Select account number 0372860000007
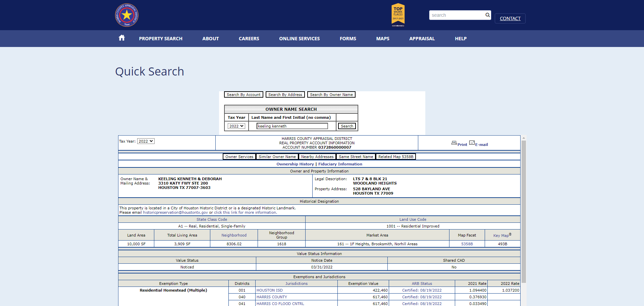This screenshot has height=306, width=644. [335, 147]
